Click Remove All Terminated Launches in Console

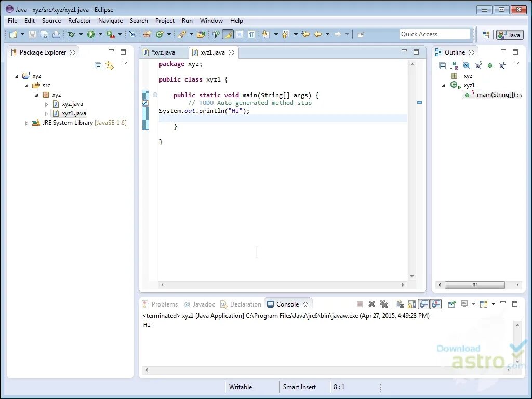pyautogui.click(x=383, y=304)
